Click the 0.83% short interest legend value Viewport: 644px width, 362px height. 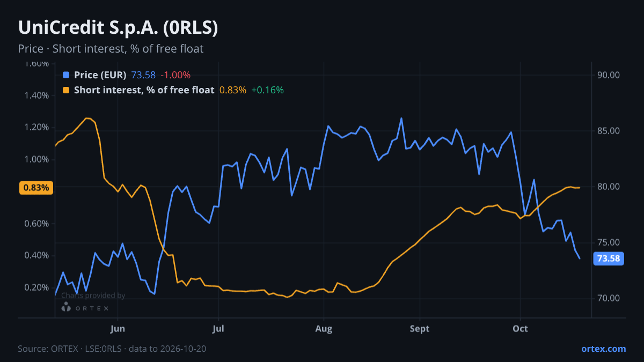click(x=233, y=90)
